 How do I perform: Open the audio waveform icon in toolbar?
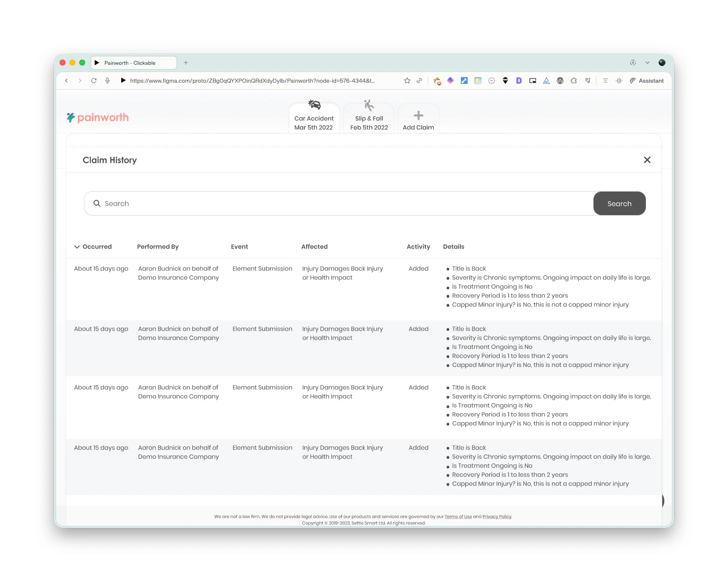[x=619, y=81]
